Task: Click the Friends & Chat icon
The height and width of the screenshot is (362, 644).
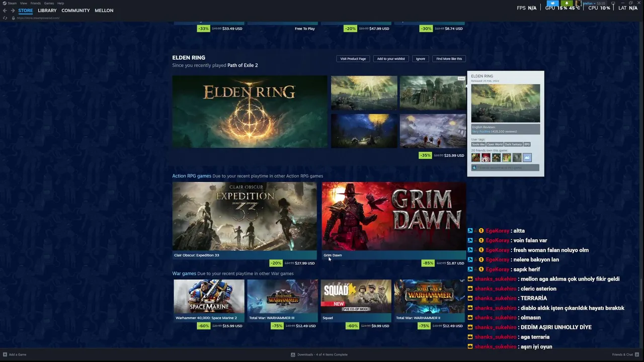Action: point(637,354)
